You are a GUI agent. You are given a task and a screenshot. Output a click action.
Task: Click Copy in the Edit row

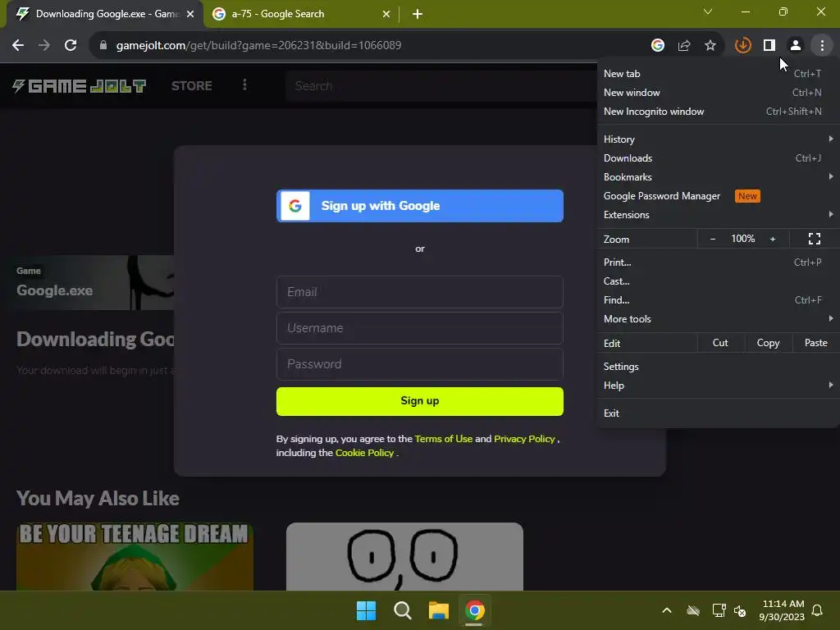[x=768, y=343]
